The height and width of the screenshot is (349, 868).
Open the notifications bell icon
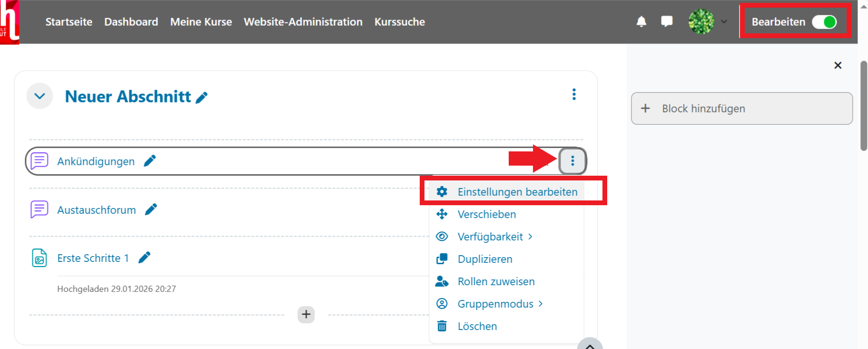coord(641,22)
